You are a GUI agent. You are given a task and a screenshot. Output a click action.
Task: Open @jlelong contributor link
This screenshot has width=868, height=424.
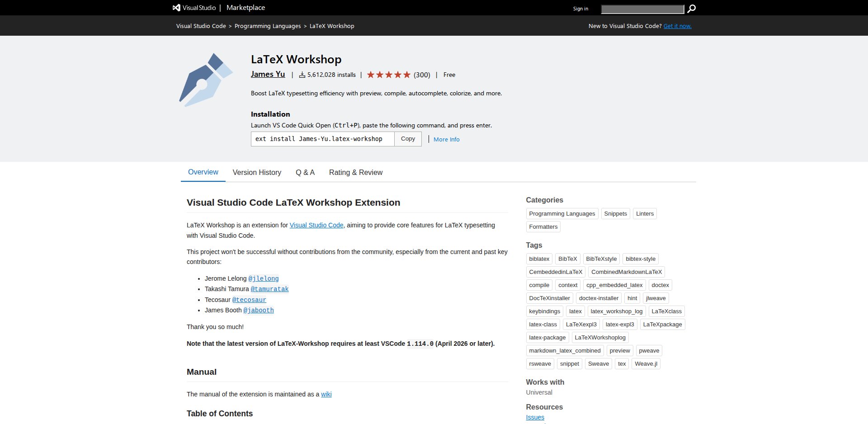264,278
